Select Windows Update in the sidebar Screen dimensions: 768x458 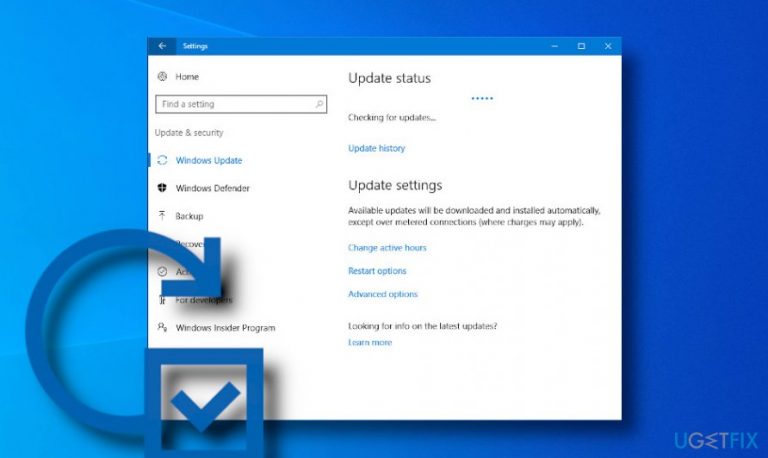coord(209,161)
